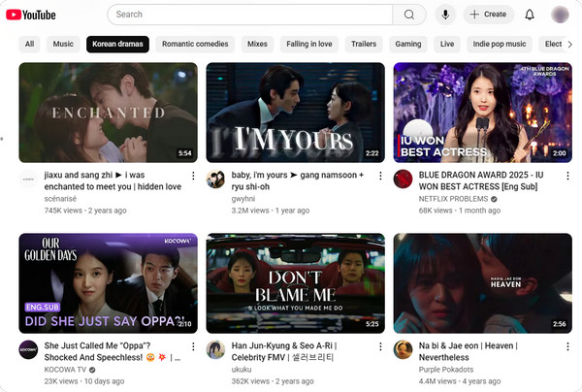582x392 pixels.
Task: Click the magnifier search button
Action: point(409,15)
